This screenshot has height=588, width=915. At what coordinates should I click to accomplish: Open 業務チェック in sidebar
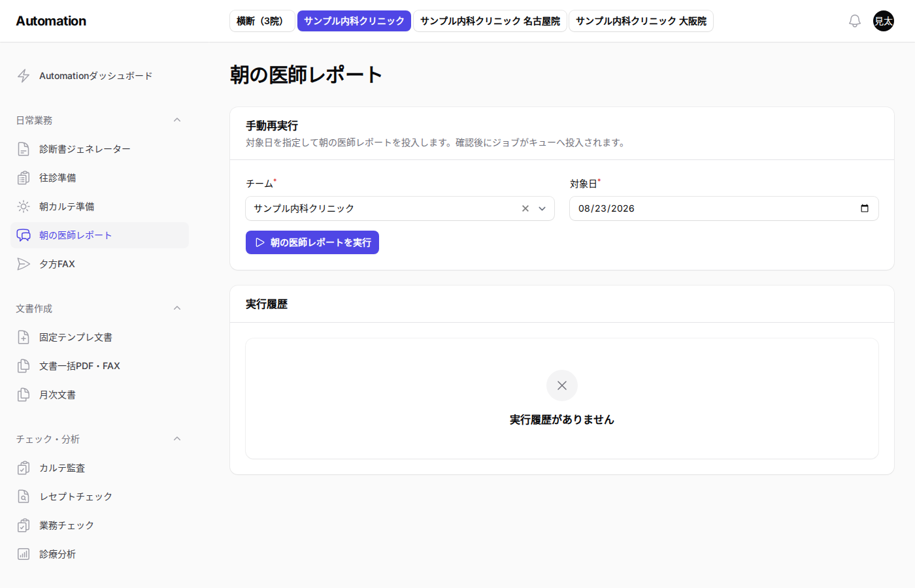(x=99, y=525)
